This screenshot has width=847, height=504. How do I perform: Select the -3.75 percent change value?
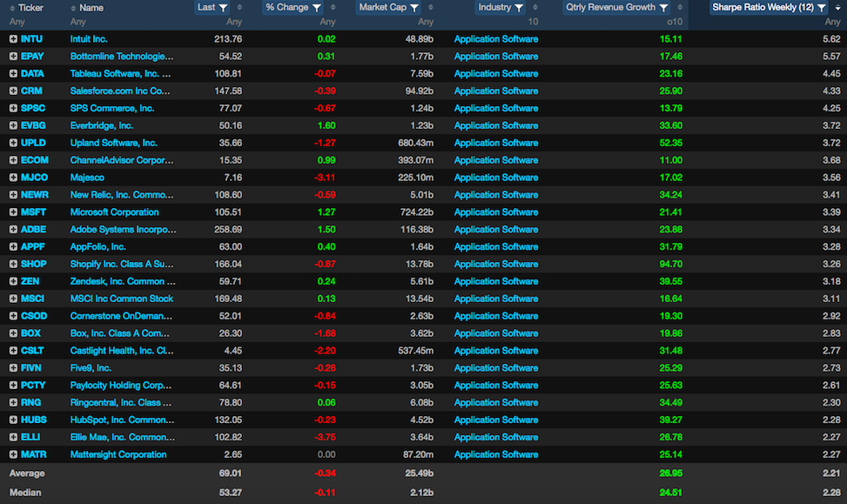[x=325, y=437]
